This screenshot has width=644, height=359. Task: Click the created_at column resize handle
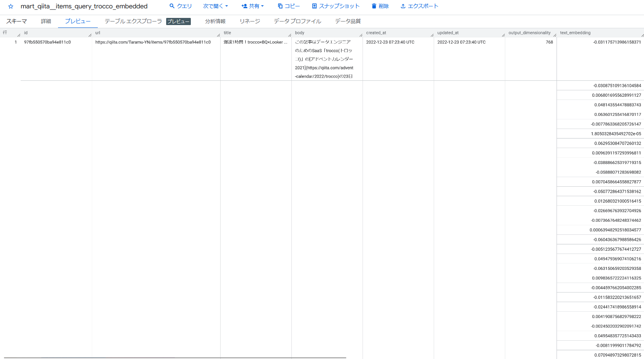pos(432,35)
